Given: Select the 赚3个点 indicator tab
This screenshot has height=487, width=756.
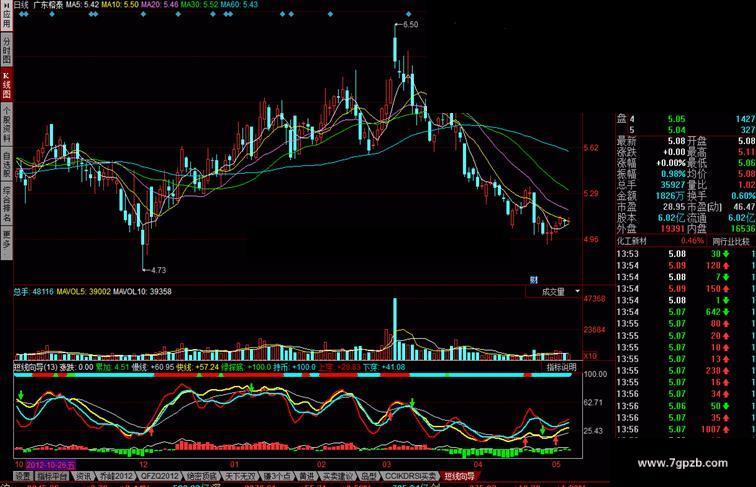Looking at the screenshot, I should point(278,476).
